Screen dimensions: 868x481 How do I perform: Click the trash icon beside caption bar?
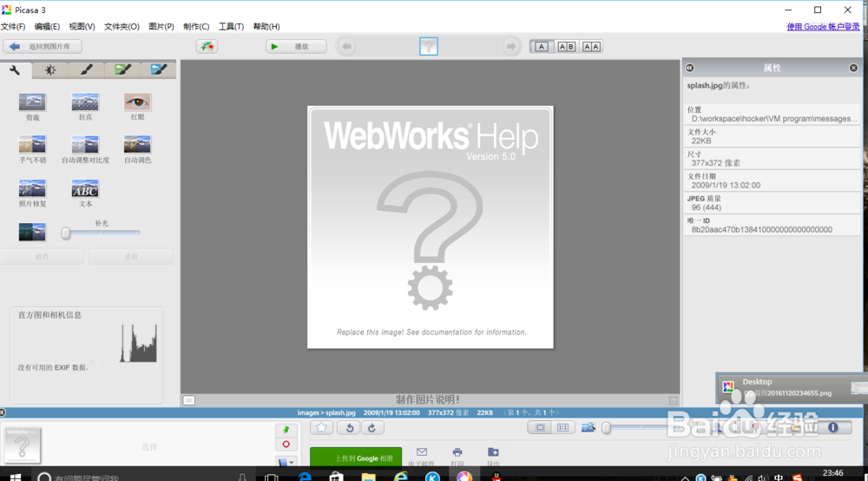[x=674, y=400]
